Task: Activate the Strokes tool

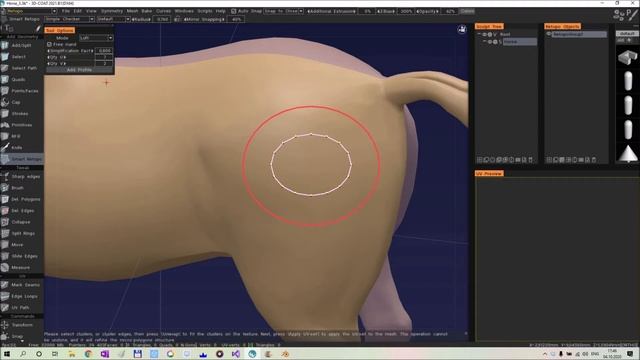Action: [22, 113]
